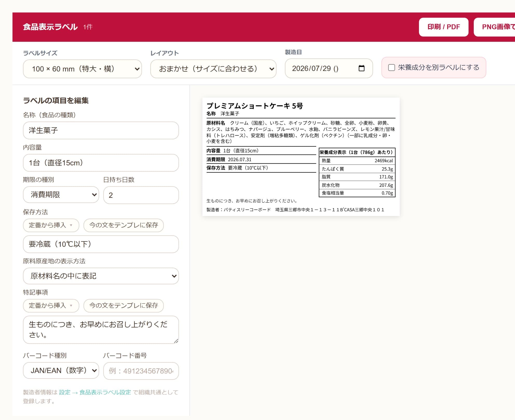The width and height of the screenshot is (515, 420).
Task: Open the バーコード種別 JAN/EAN dropdown
Action: pyautogui.click(x=61, y=370)
